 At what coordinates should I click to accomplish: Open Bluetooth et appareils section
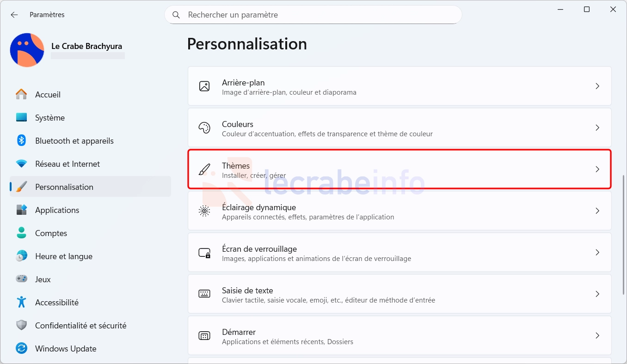tap(90, 140)
